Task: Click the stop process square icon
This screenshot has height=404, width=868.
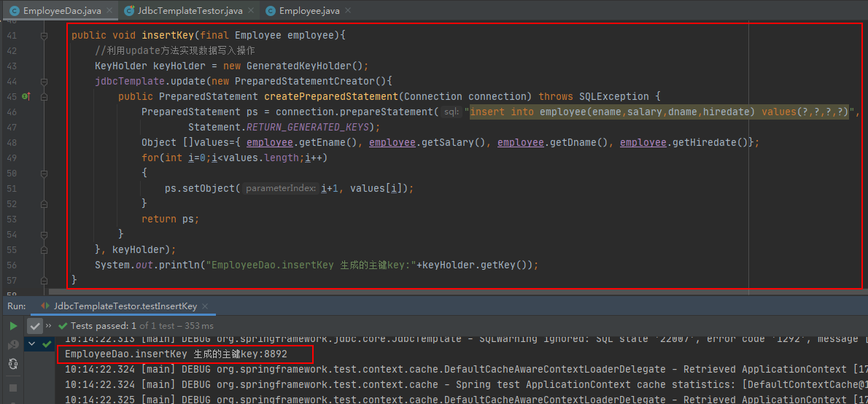Action: point(13,388)
